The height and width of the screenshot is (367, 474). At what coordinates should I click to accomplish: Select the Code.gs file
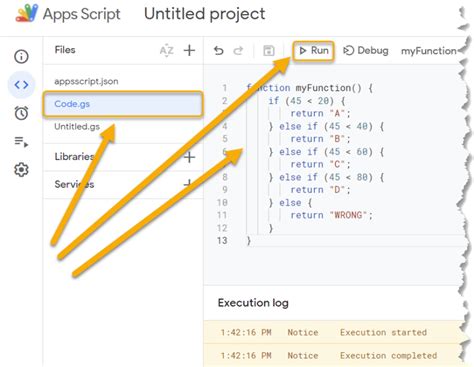tap(123, 104)
